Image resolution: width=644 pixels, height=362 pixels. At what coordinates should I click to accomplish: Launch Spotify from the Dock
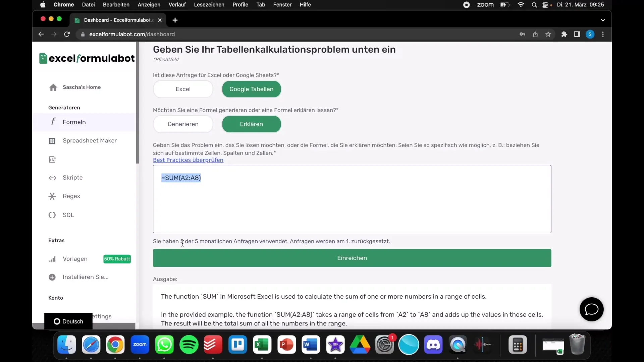[x=189, y=345]
